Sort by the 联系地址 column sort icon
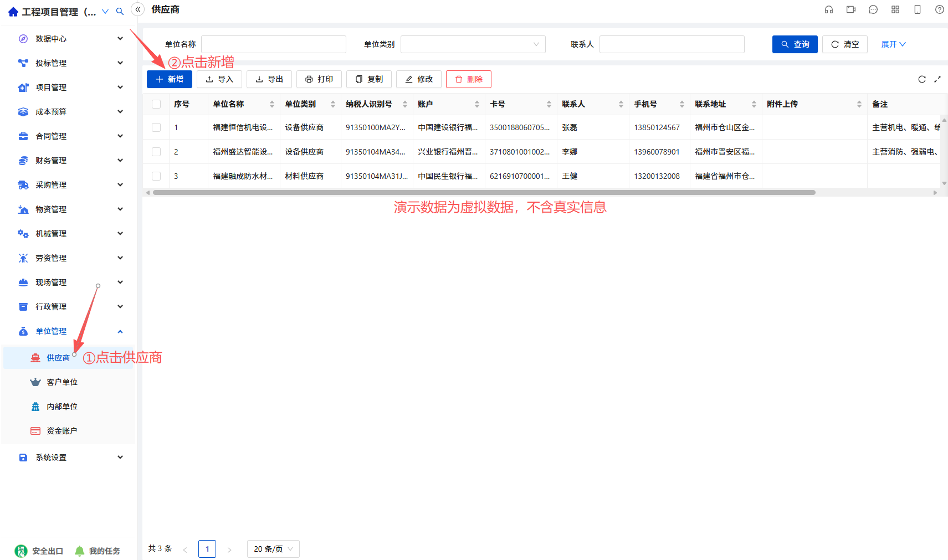This screenshot has height=560, width=948. click(754, 104)
